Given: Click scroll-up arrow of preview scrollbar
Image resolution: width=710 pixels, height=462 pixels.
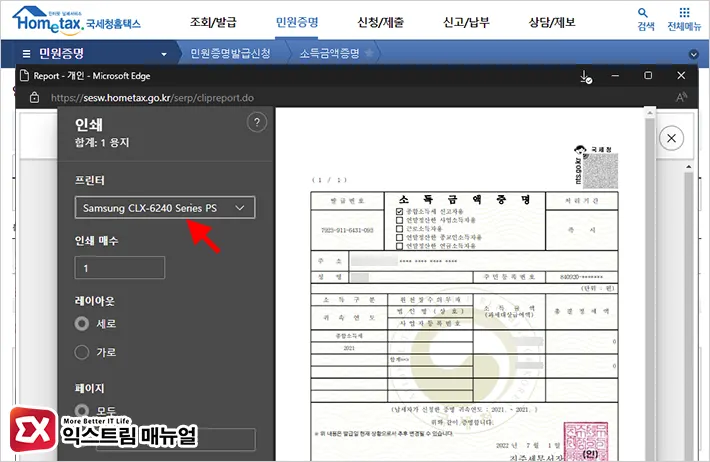Looking at the screenshot, I should (650, 112).
